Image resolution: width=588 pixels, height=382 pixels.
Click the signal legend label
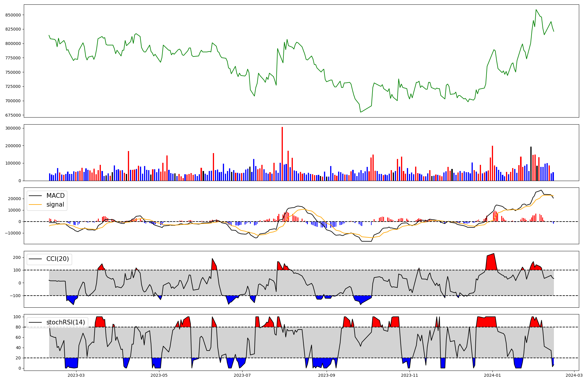point(55,205)
